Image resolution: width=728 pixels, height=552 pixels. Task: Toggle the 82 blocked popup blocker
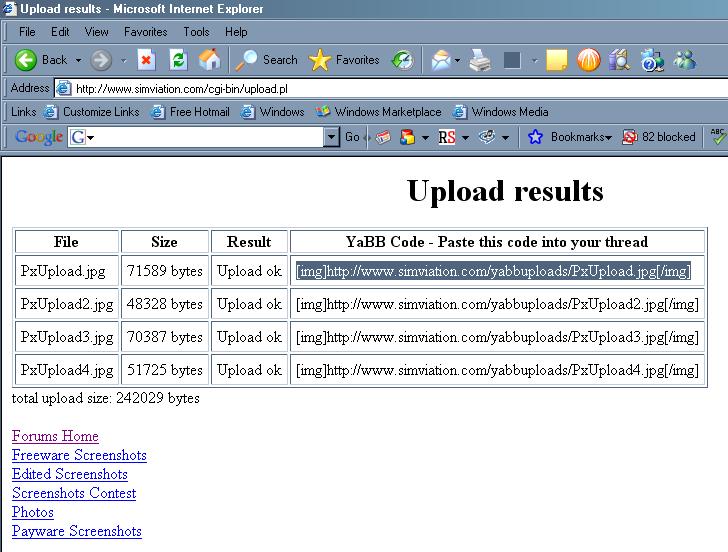tap(659, 137)
